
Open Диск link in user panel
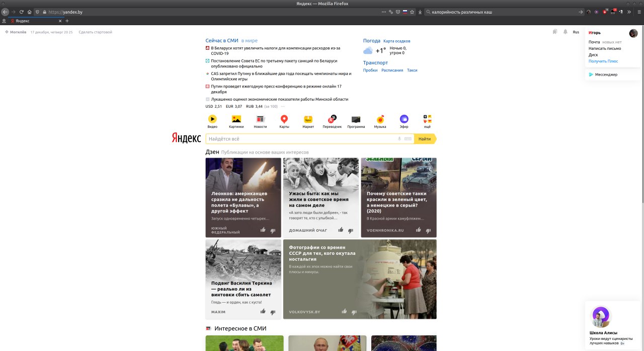(593, 54)
